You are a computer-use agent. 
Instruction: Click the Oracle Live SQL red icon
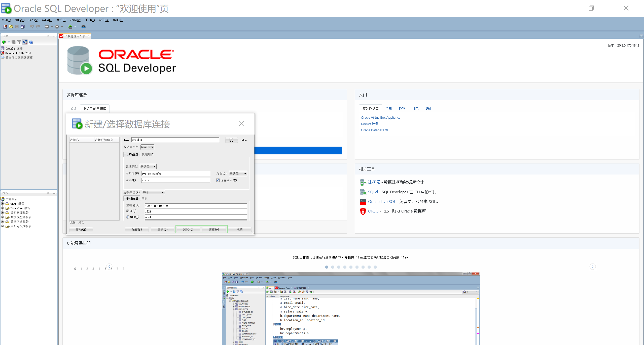tap(363, 202)
